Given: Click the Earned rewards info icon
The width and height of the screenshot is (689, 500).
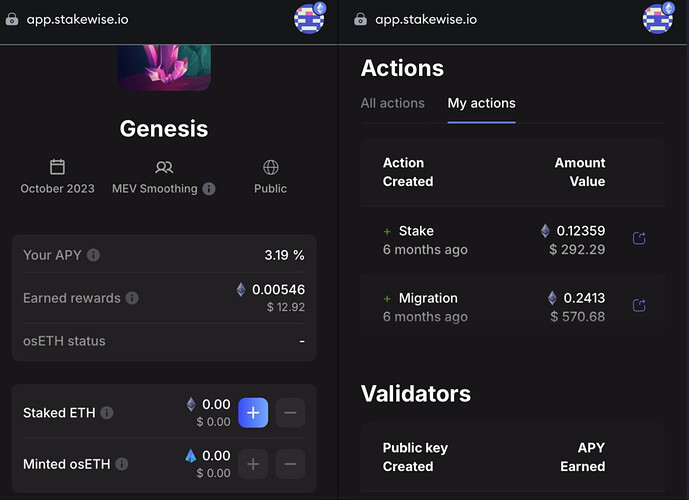Looking at the screenshot, I should tap(132, 298).
